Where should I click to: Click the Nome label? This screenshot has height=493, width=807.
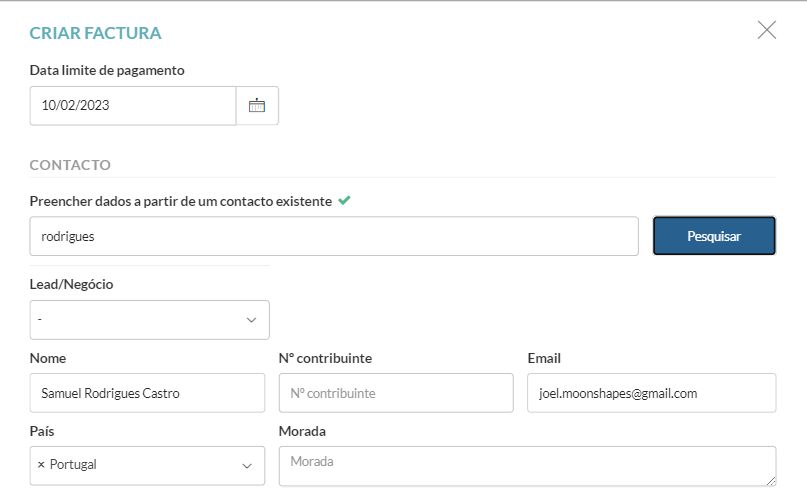click(x=48, y=358)
